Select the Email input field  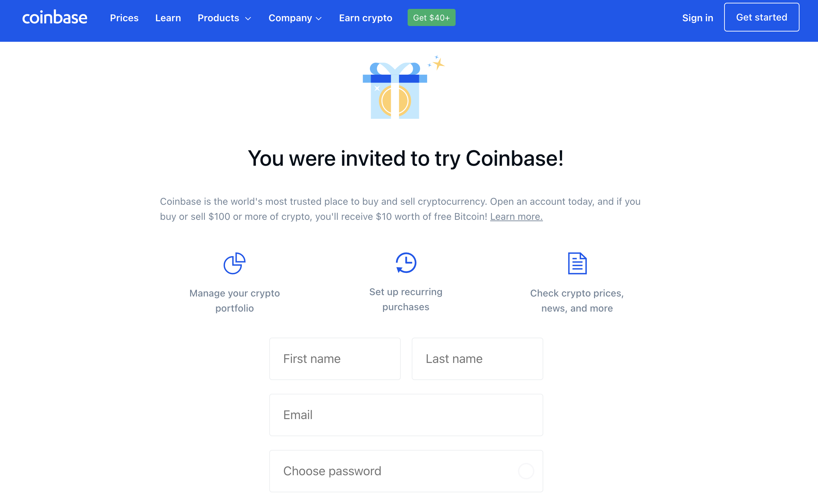coord(406,415)
